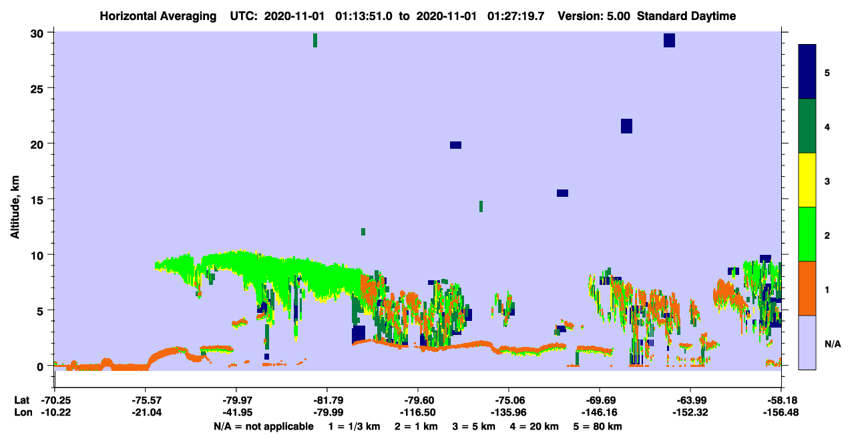This screenshot has height=445, width=868.
Task: Click the colorbar label '3'
Action: [x=827, y=181]
